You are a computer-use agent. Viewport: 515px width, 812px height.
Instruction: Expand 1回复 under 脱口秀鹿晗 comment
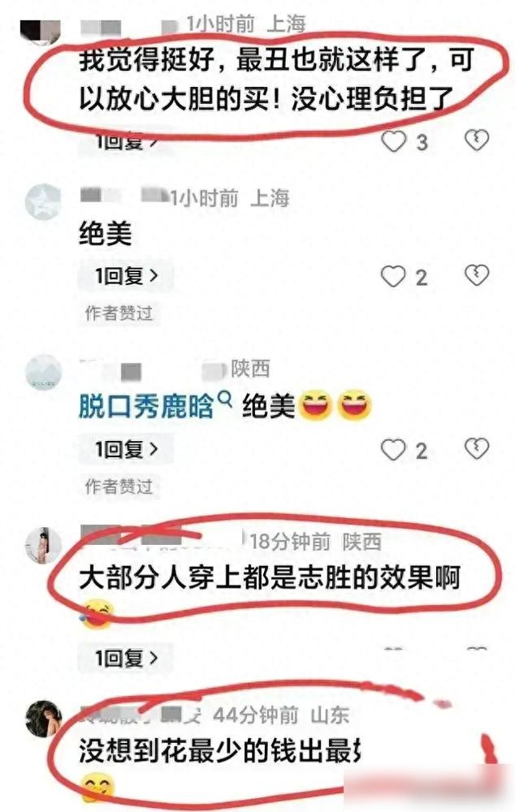(x=126, y=449)
